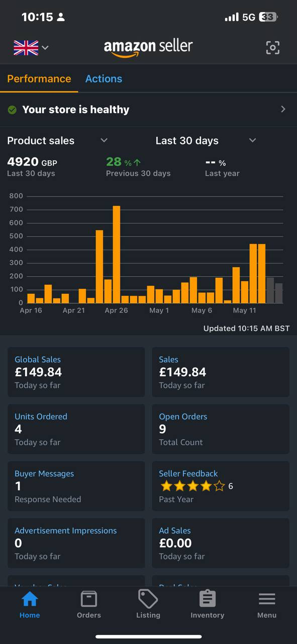The width and height of the screenshot is (297, 644).
Task: Switch to the Actions tab
Action: click(104, 78)
